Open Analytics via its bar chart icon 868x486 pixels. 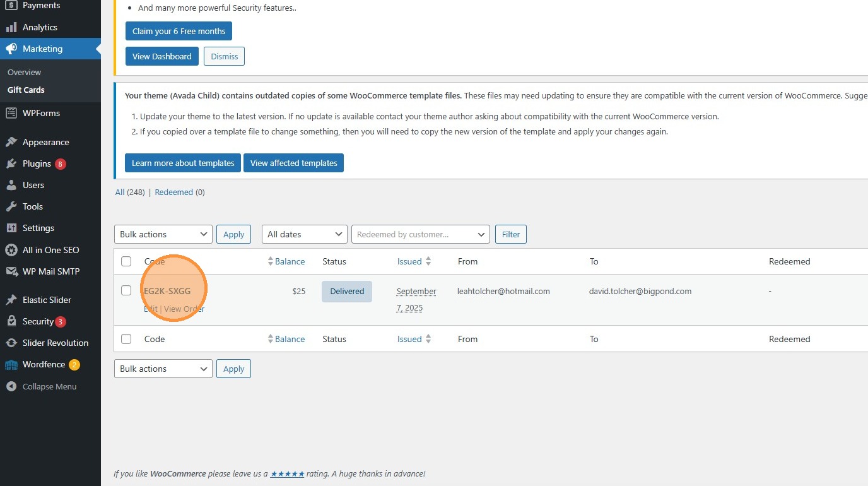(11, 27)
